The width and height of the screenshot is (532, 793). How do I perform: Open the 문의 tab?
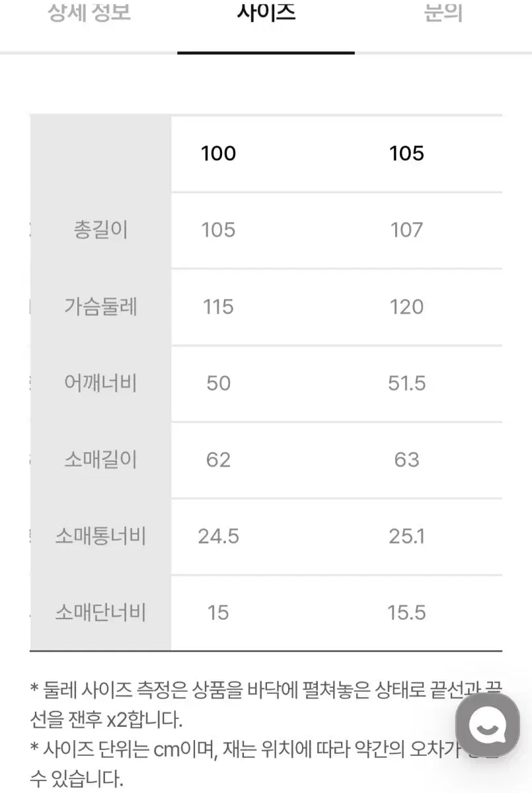click(x=443, y=13)
